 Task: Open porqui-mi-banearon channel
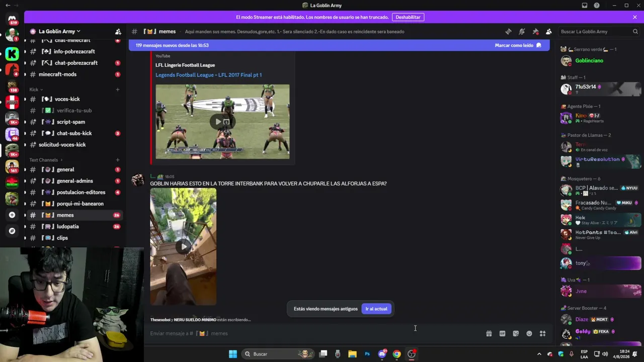coord(74,204)
